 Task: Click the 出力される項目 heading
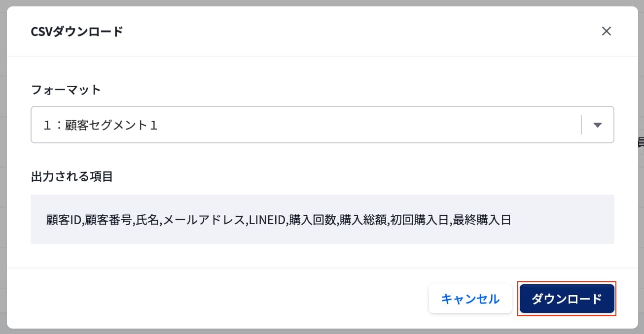coord(72,176)
